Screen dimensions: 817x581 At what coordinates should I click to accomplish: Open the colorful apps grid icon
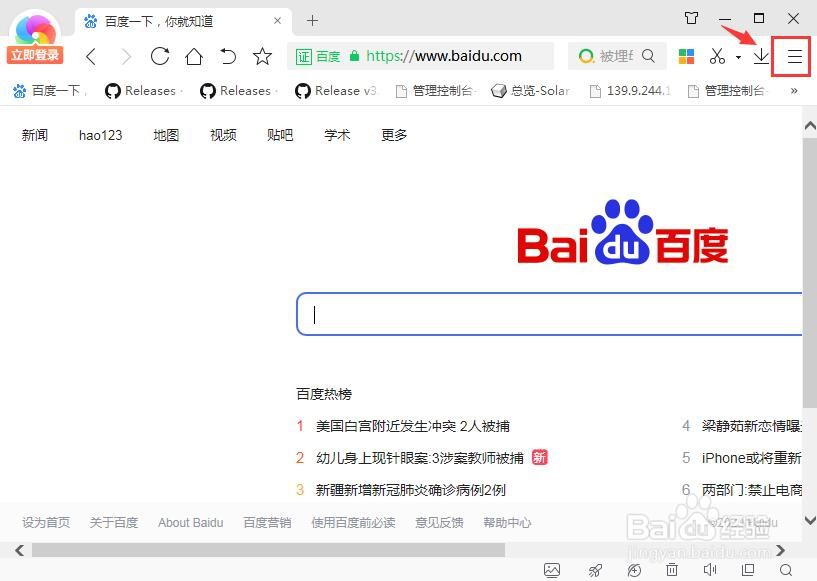[686, 56]
